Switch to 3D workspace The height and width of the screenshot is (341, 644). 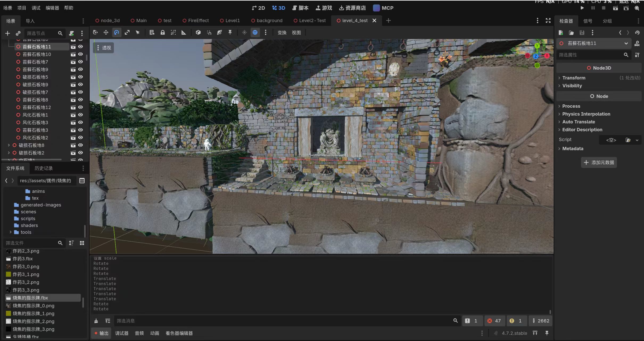[279, 8]
